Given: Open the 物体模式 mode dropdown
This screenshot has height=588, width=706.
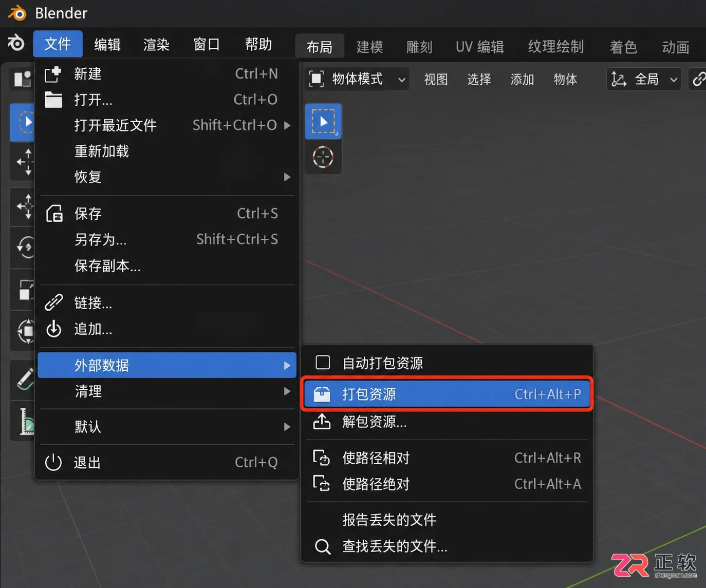Looking at the screenshot, I should pyautogui.click(x=357, y=79).
